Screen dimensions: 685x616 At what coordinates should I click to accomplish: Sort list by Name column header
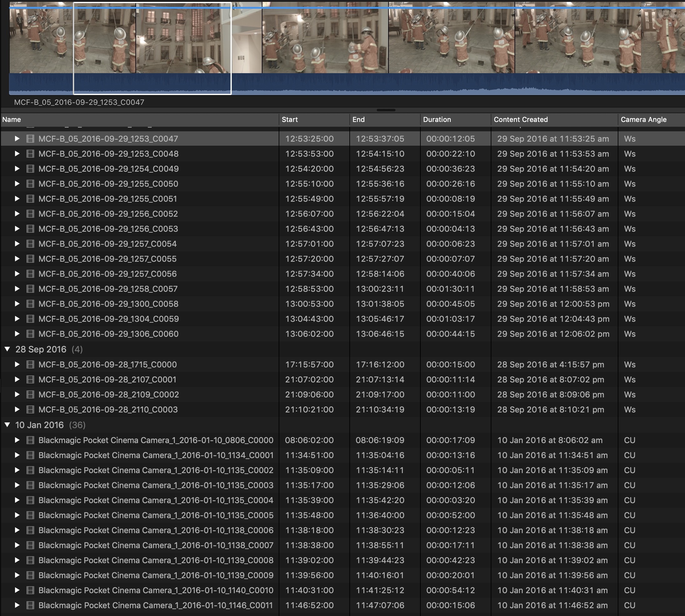(12, 119)
